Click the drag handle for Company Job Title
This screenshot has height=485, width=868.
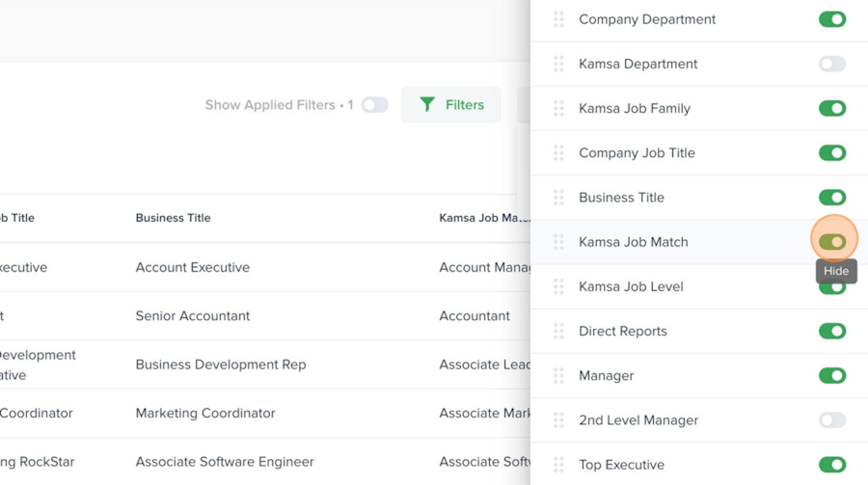click(558, 152)
